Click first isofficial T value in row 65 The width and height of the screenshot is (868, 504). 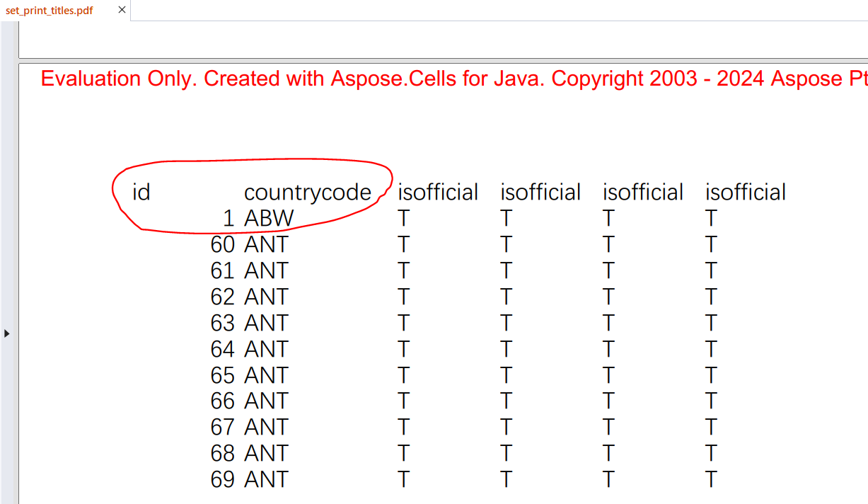pos(403,376)
